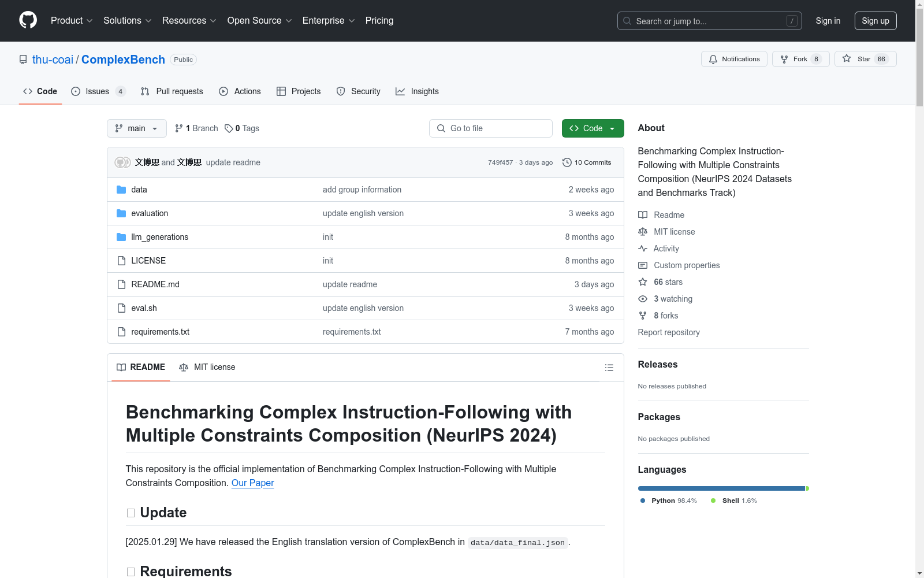Click the README.md file icon
This screenshot has width=924, height=578.
(x=121, y=284)
